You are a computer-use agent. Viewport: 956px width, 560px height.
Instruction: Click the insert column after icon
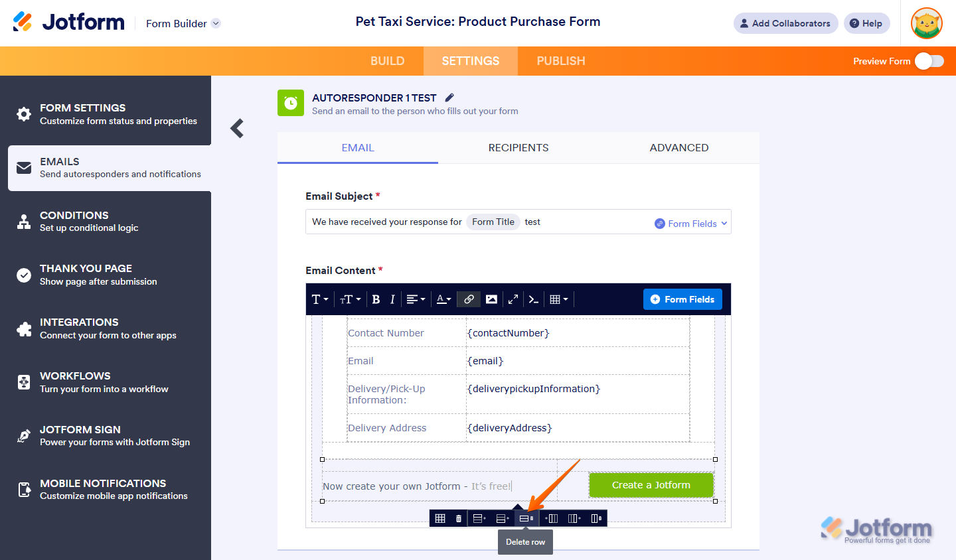click(x=574, y=518)
